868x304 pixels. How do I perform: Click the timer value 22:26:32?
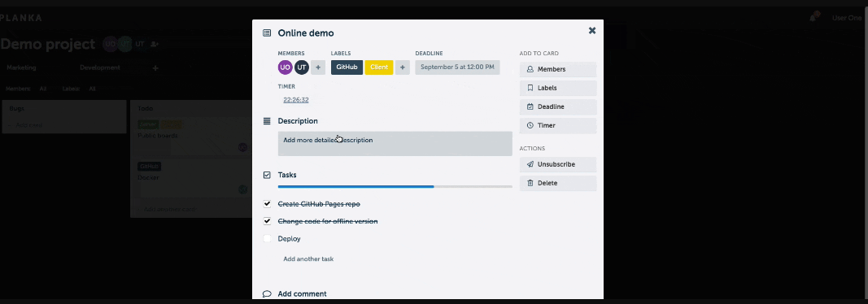click(x=295, y=100)
